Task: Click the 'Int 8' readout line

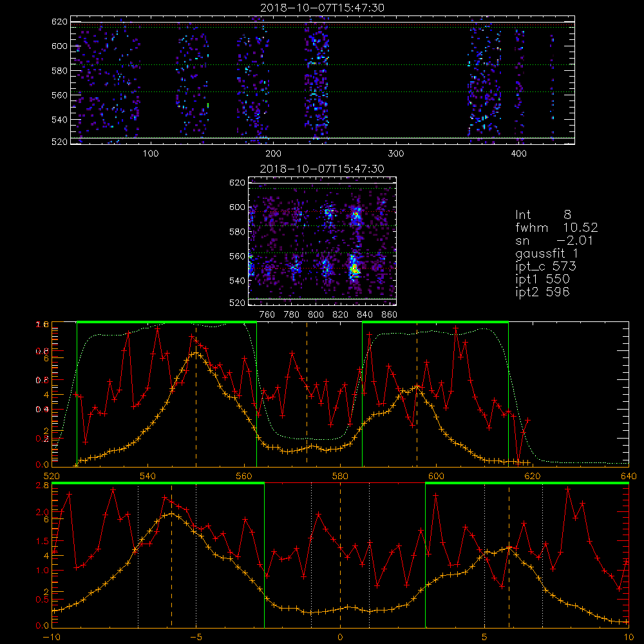Action: tap(543, 214)
